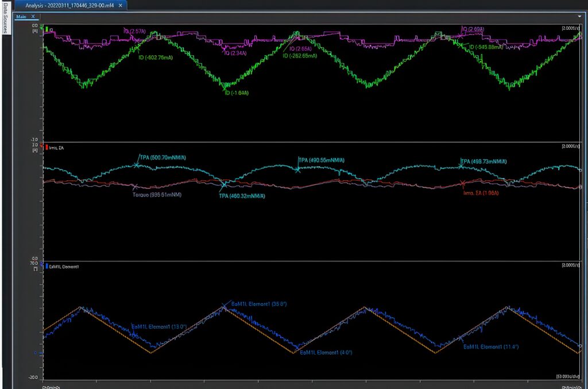588x389 pixels.
Task: Click the red Irms legend swatch
Action: [x=46, y=148]
